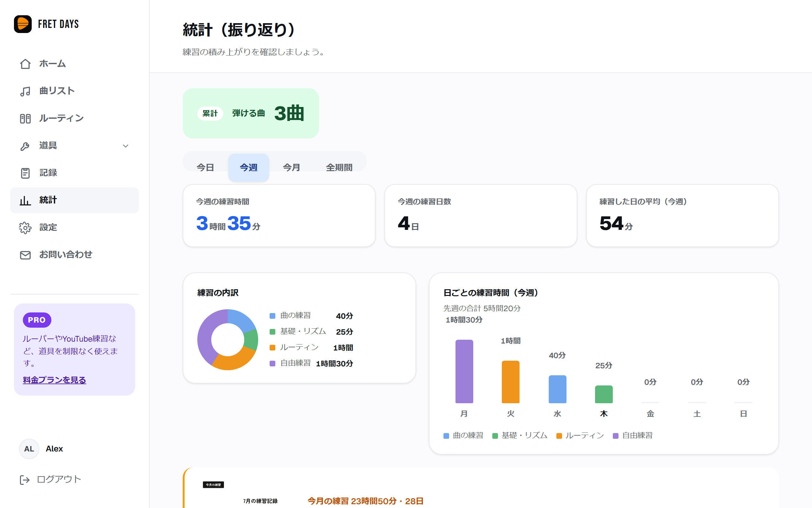Click the clipboard icon for 記録
Viewport: 812px width, 508px height.
25,173
